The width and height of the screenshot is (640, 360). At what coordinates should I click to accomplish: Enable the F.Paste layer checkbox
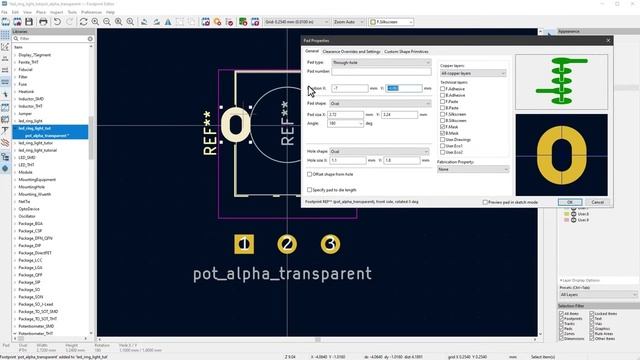442,101
